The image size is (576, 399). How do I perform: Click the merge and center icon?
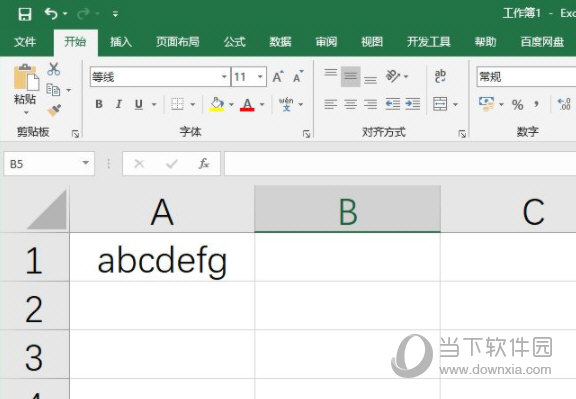click(440, 104)
